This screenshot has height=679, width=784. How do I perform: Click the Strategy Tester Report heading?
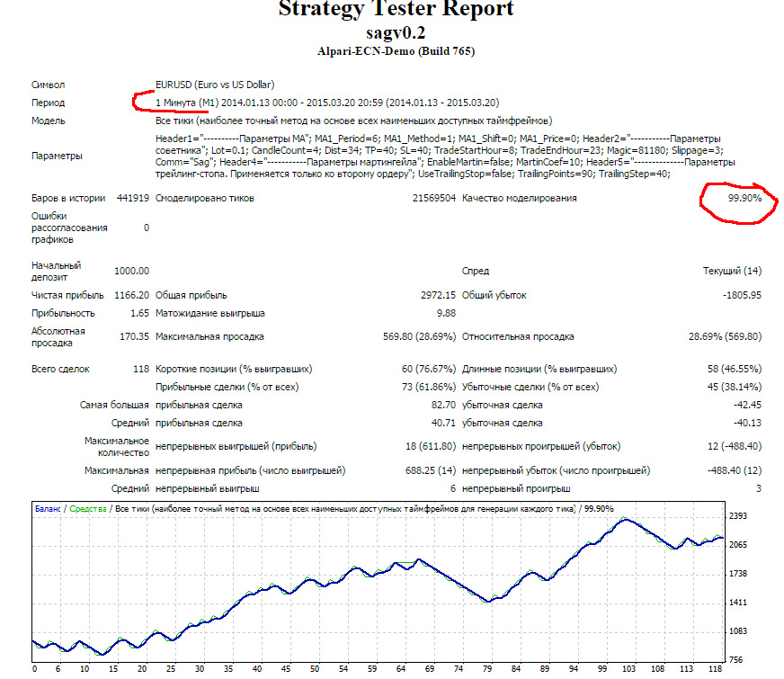tap(396, 9)
